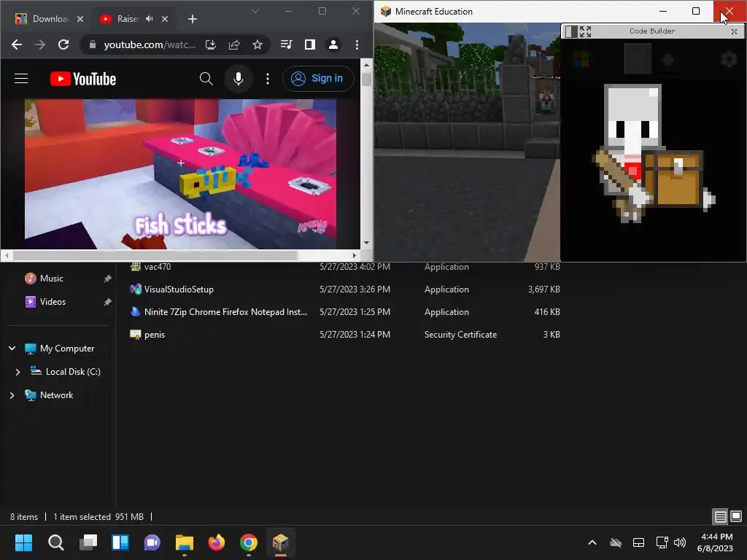Viewport: 747px width, 560px height.
Task: Go to YouTube home via logo
Action: click(x=83, y=79)
